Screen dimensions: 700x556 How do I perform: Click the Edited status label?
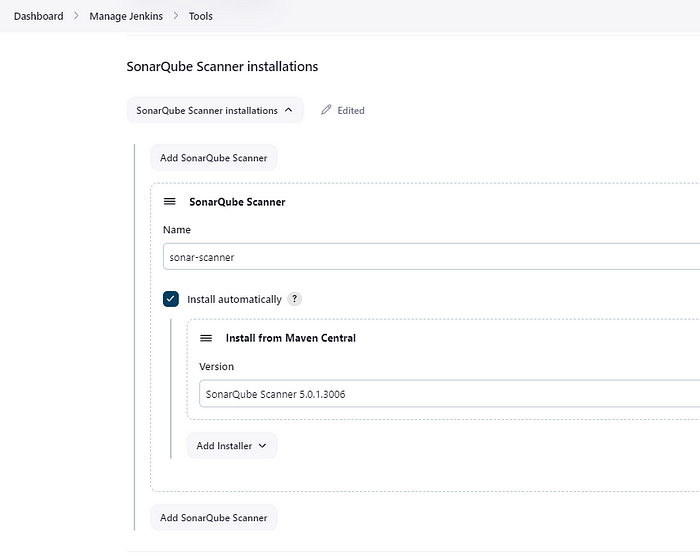(x=351, y=110)
